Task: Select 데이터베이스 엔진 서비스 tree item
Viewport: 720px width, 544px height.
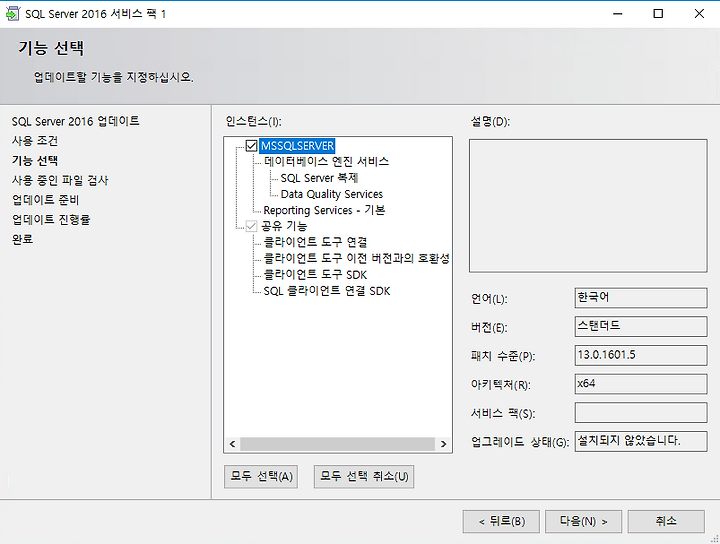Action: (326, 162)
